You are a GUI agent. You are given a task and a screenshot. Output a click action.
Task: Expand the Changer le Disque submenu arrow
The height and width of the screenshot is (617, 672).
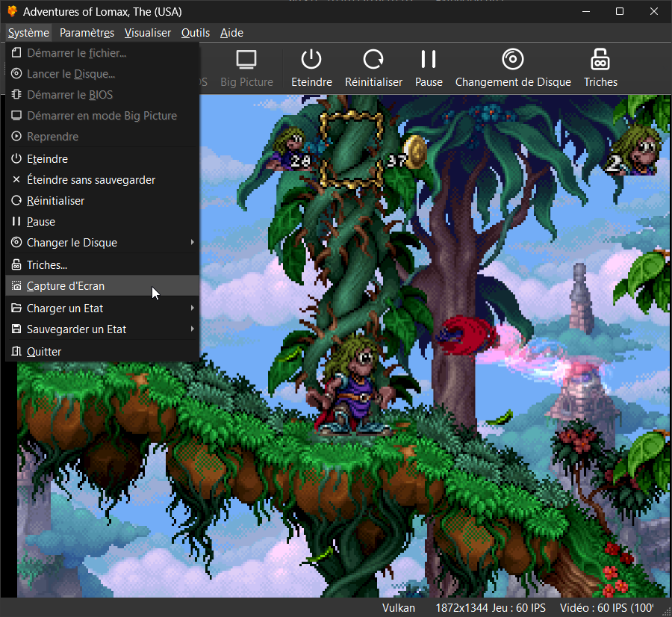193,242
